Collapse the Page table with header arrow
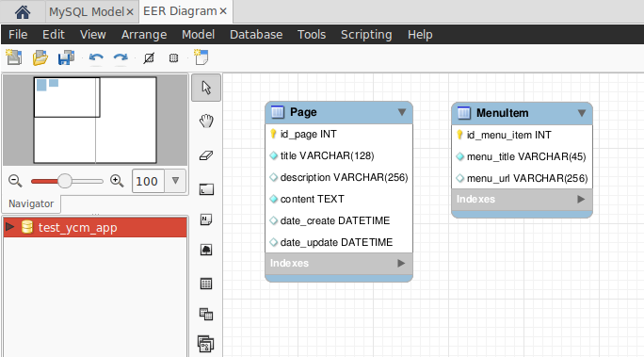 402,112
